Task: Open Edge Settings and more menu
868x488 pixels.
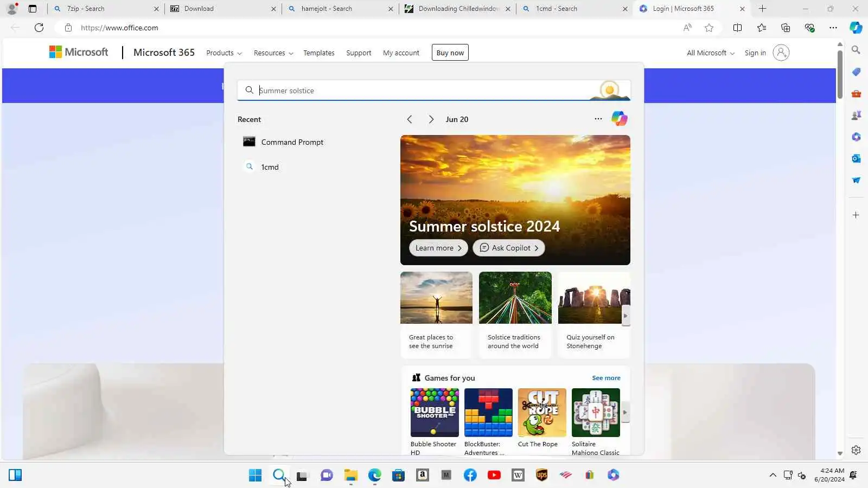Action: coord(833,28)
